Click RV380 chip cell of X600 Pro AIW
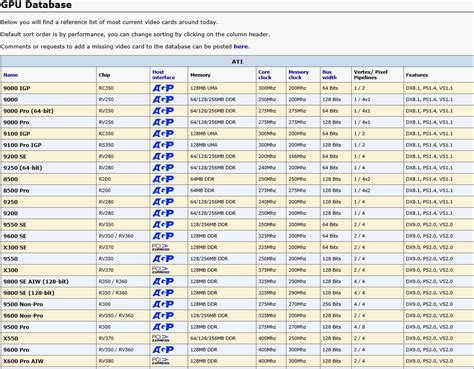This screenshot has width=474, height=369. (x=106, y=361)
